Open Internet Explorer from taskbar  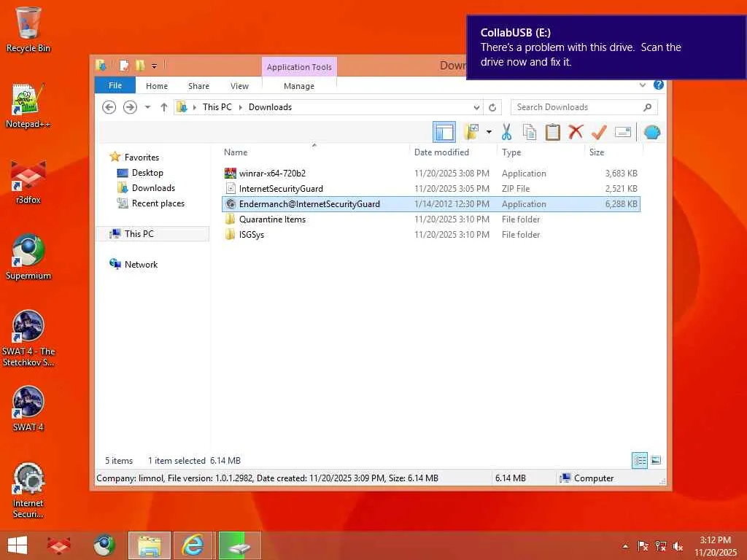click(x=193, y=545)
